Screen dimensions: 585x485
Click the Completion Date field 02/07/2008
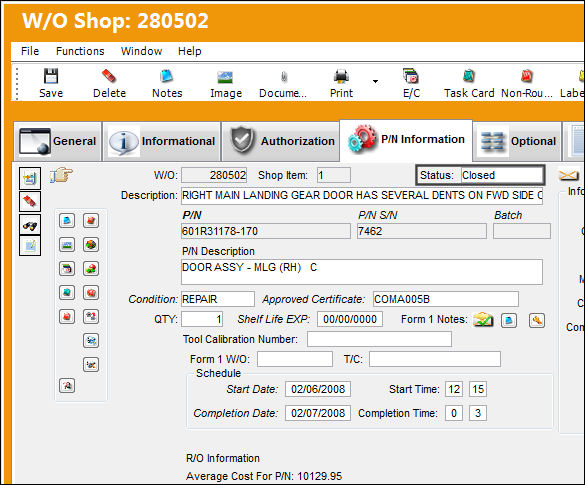(318, 413)
